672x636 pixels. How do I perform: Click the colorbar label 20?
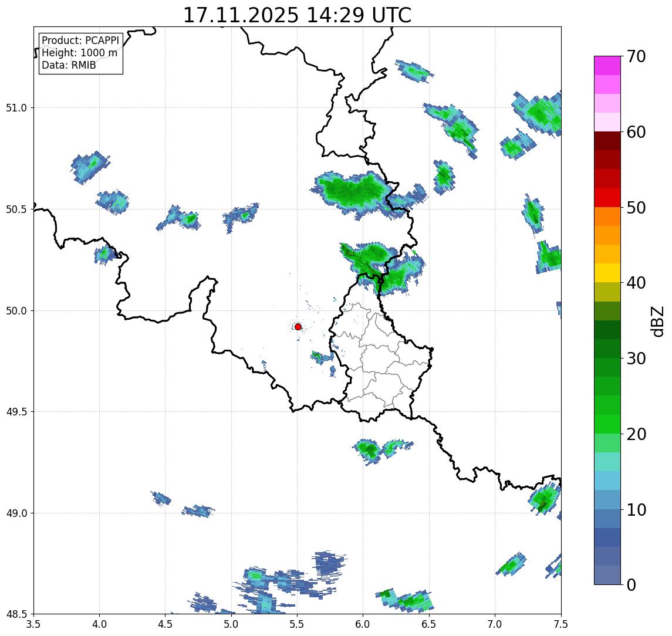click(636, 434)
